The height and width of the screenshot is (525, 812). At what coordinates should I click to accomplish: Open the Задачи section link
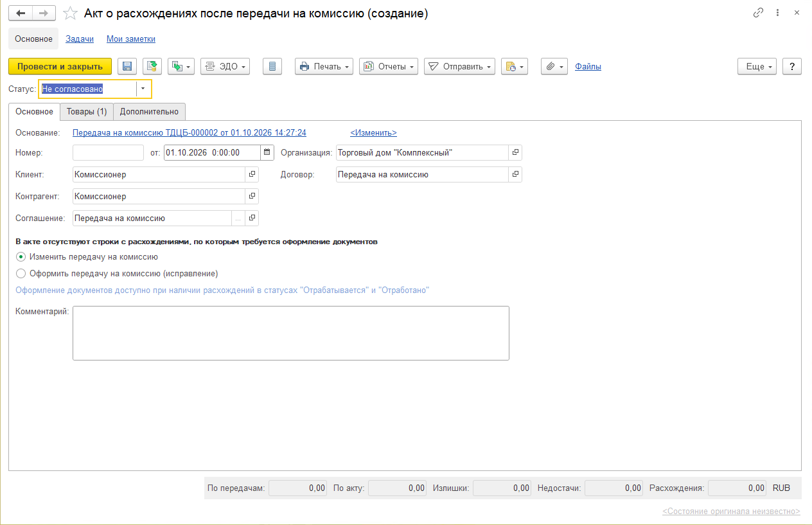[x=80, y=39]
